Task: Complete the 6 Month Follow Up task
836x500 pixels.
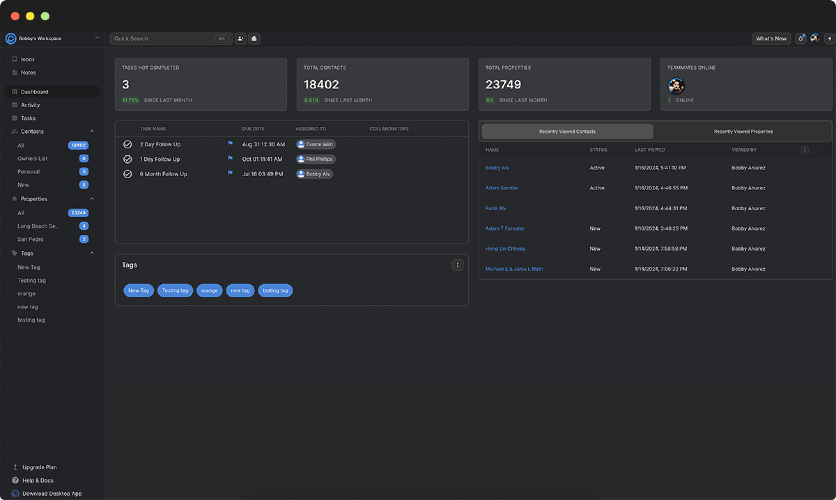Action: click(x=127, y=174)
